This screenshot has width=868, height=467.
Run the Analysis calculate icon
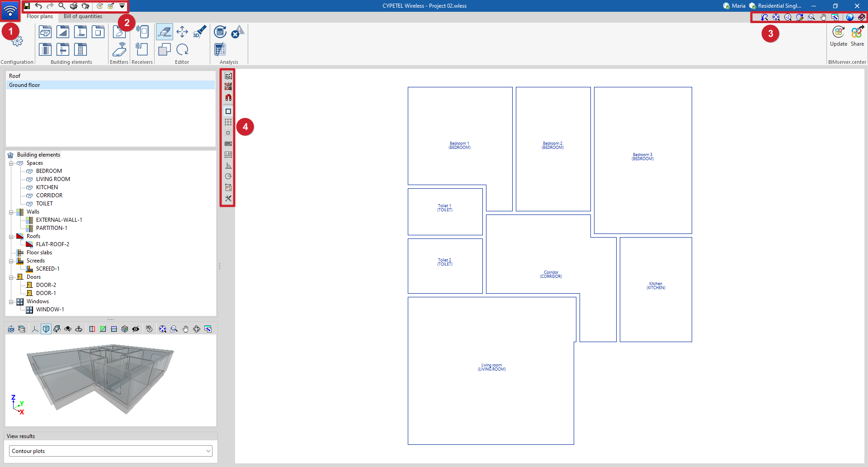(x=220, y=32)
